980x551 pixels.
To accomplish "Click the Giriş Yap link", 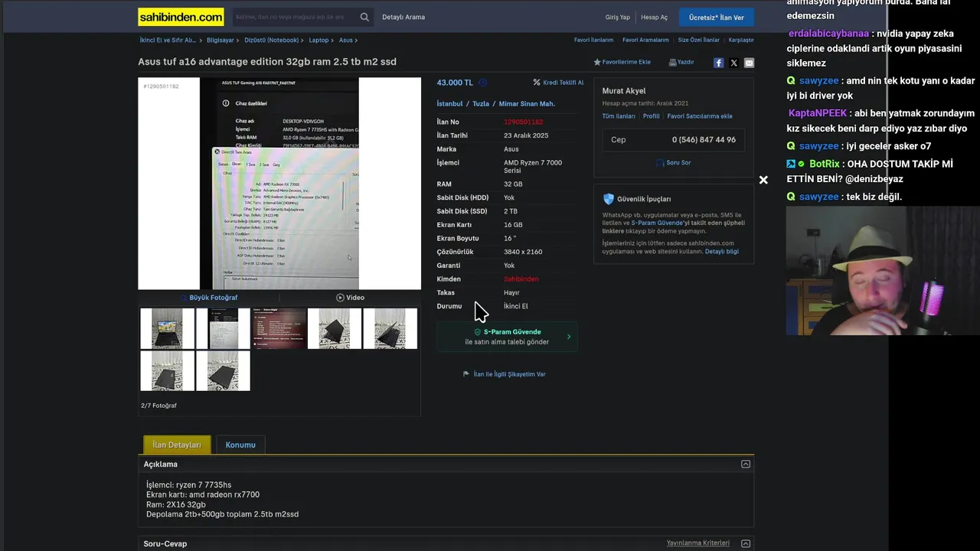I will 618,17.
